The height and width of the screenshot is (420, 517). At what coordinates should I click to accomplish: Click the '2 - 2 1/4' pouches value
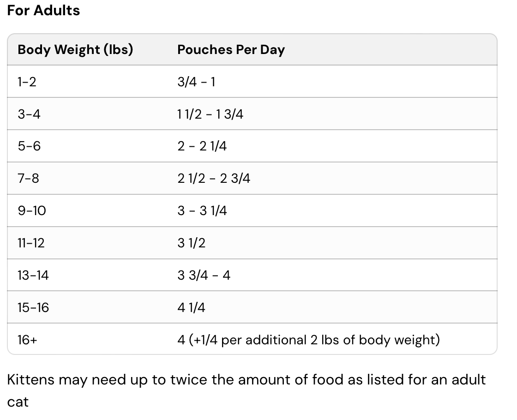click(202, 146)
